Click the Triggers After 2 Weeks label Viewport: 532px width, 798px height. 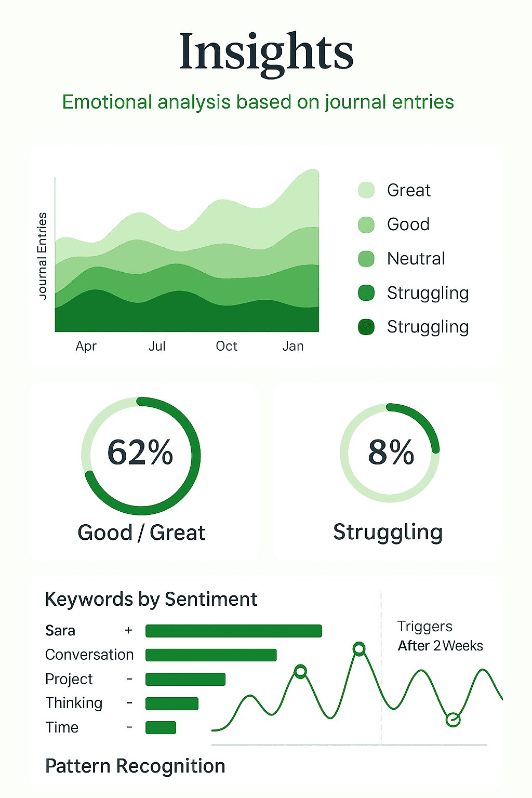coord(440,636)
